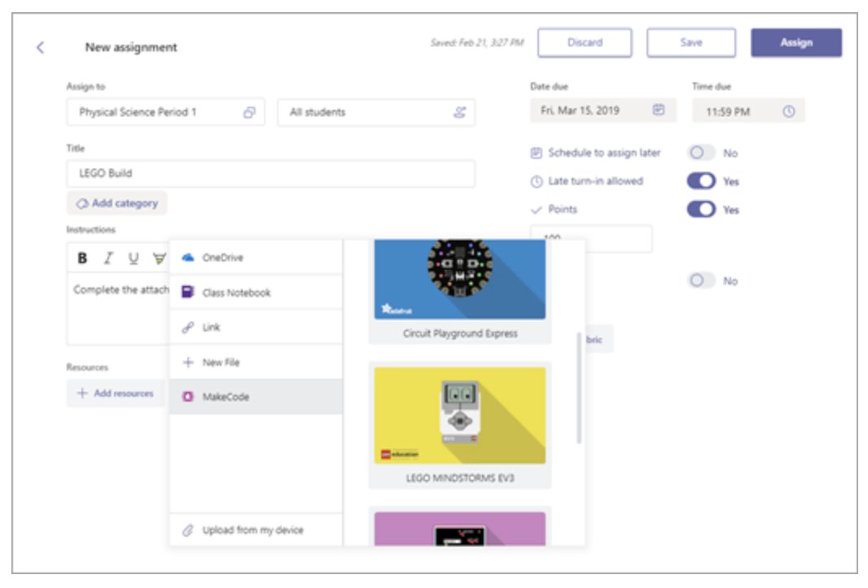Screen dimensions: 868x588
Task: Select Class Notebook in the resource menu
Action: [x=256, y=292]
